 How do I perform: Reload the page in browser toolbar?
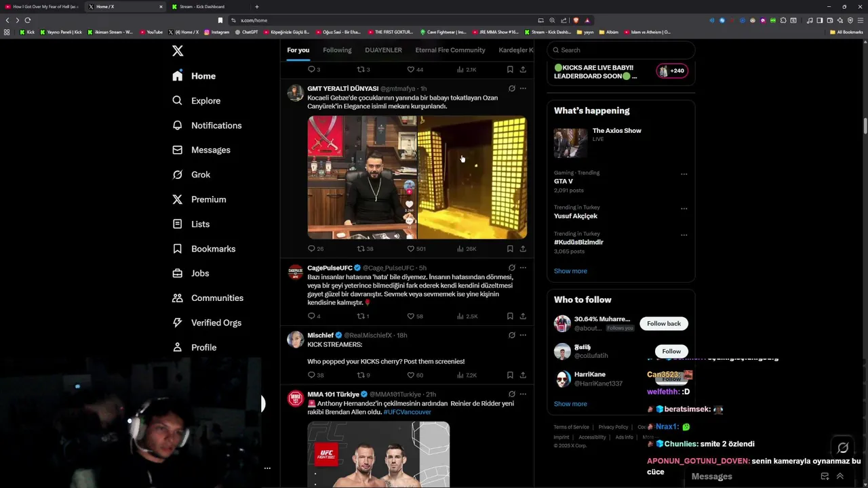click(x=28, y=20)
